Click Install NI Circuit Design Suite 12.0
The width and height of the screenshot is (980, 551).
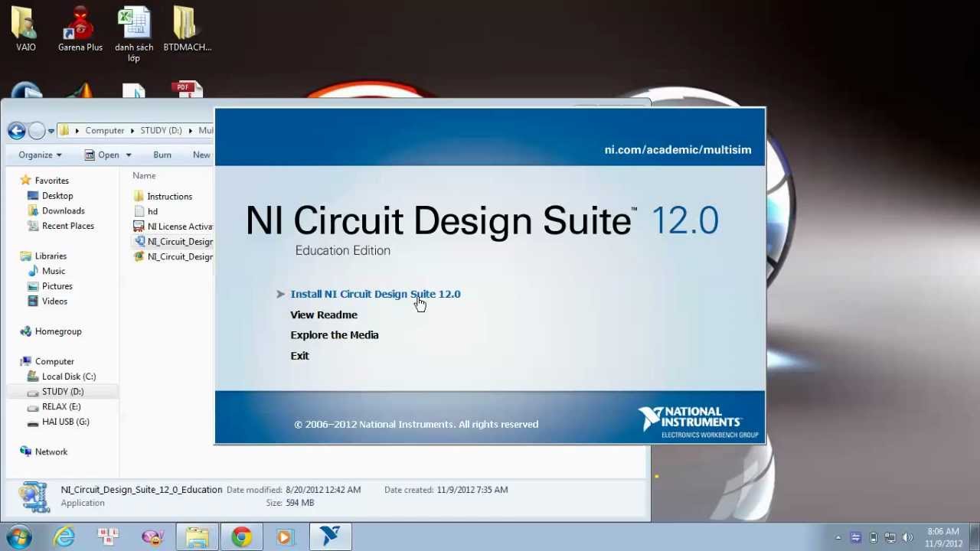[x=375, y=294]
